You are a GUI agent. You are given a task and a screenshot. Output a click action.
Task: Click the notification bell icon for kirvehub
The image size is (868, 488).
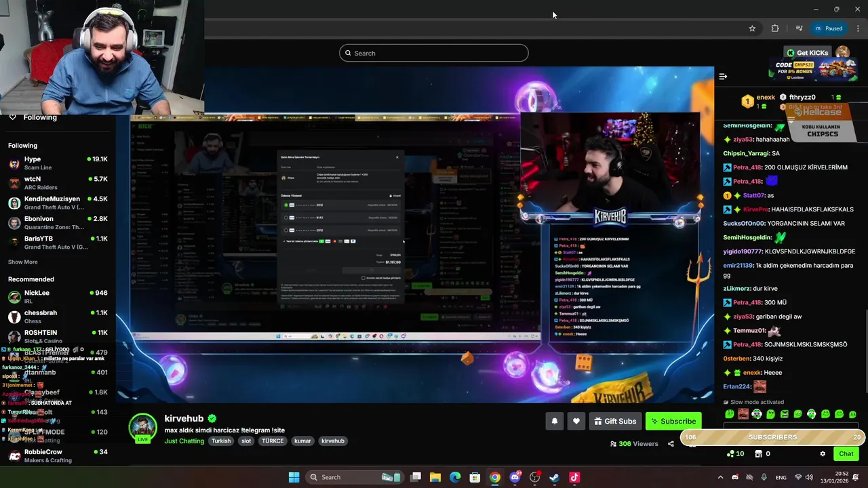pos(554,421)
